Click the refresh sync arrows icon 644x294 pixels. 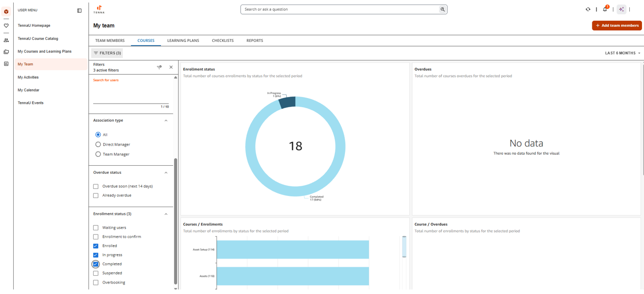click(588, 9)
